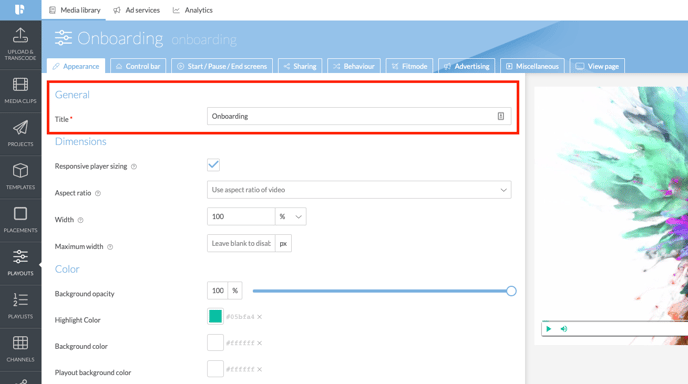688x384 pixels.
Task: Switch to the Fitmode tab
Action: tap(409, 66)
